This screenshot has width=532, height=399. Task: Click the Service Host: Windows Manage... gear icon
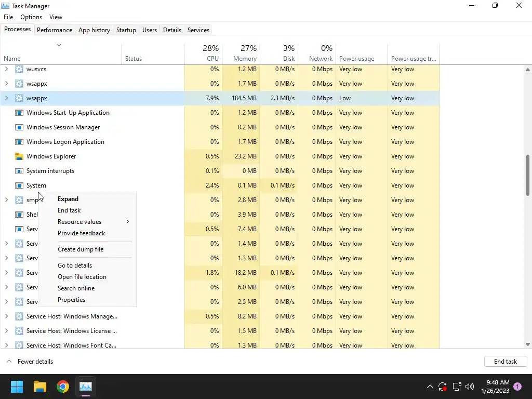click(x=19, y=316)
